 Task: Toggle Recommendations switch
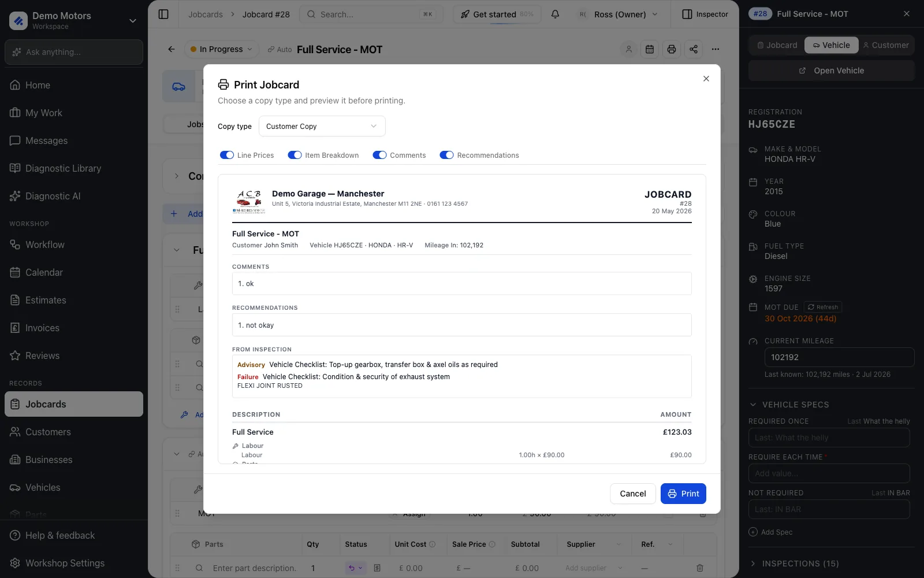(446, 155)
